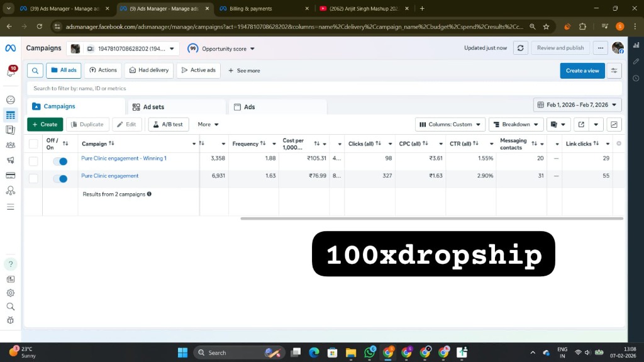Click the browser address bar URL
Image resolution: width=644 pixels, height=362 pixels.
(294, 26)
